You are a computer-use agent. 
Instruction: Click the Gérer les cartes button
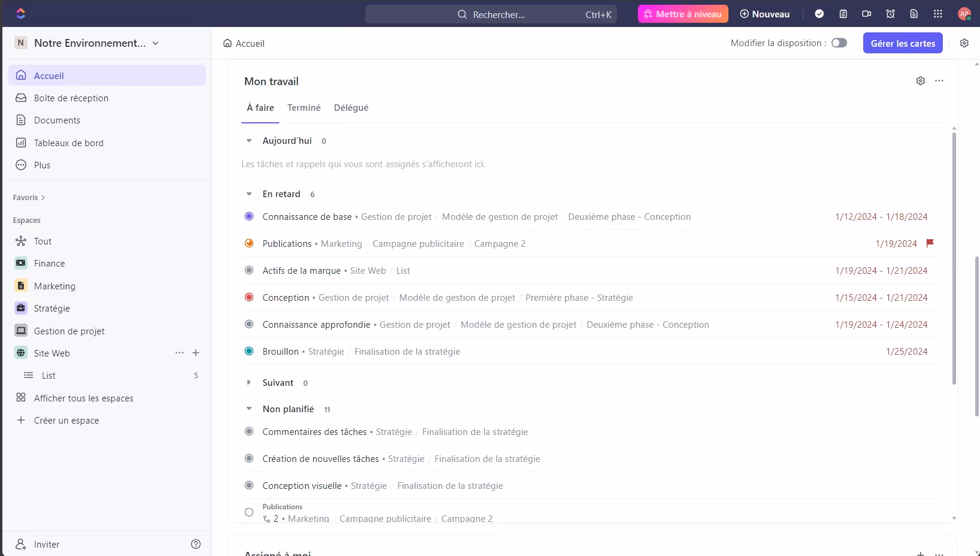(x=903, y=43)
